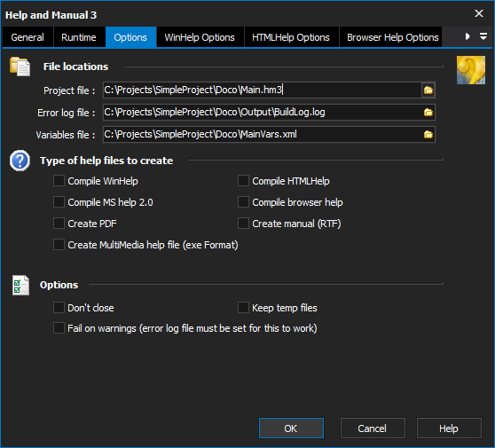The width and height of the screenshot is (495, 448).
Task: Switch to the General tab
Action: (27, 37)
